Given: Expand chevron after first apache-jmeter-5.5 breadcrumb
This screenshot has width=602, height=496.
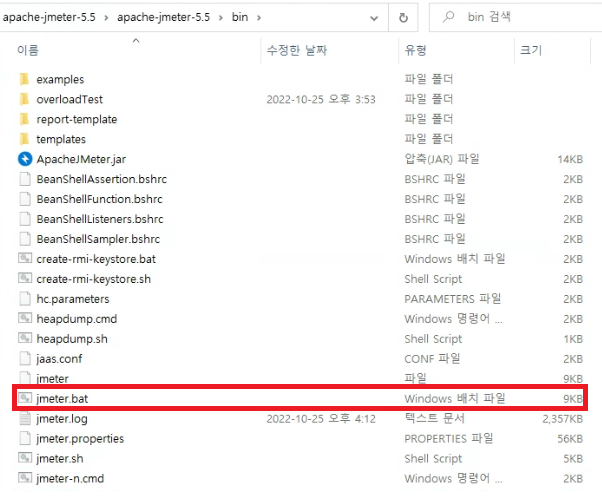Looking at the screenshot, I should click(x=106, y=18).
